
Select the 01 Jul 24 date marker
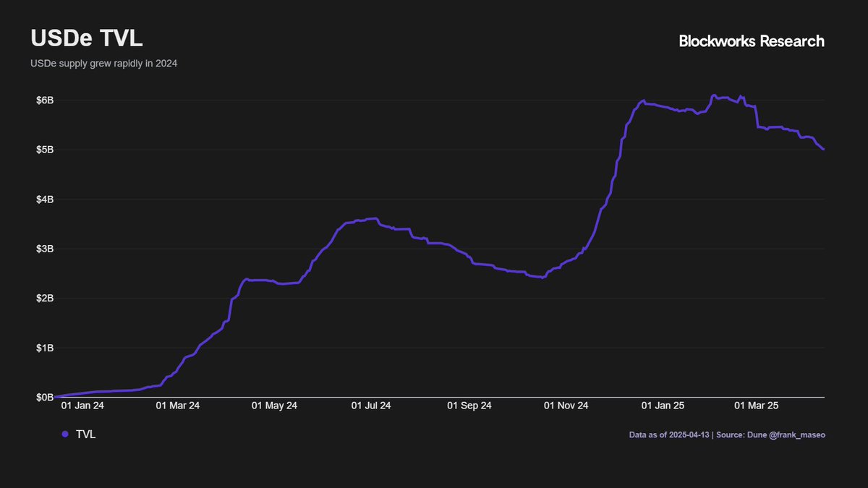(371, 406)
